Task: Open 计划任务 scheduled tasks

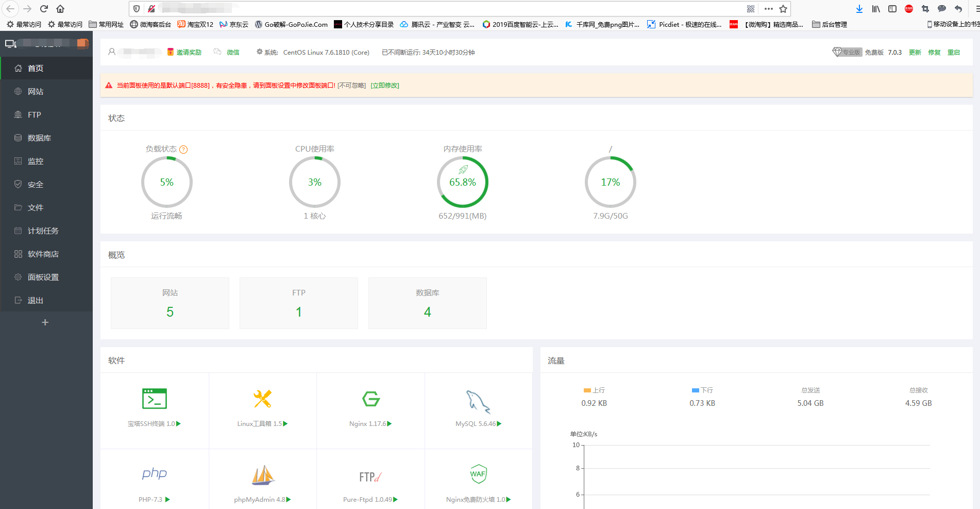Action: point(46,231)
